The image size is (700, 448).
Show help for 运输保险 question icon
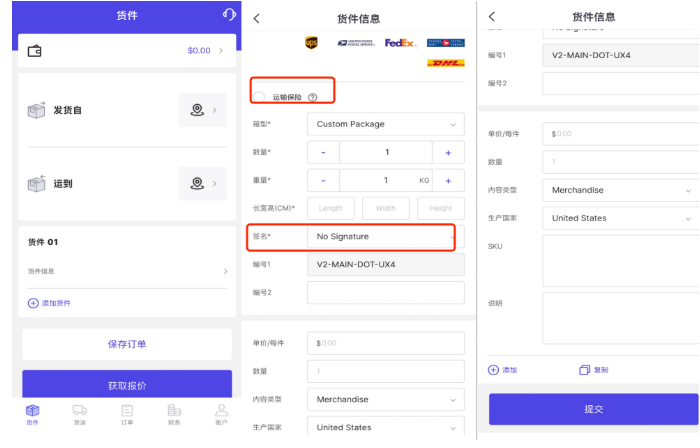pos(312,97)
